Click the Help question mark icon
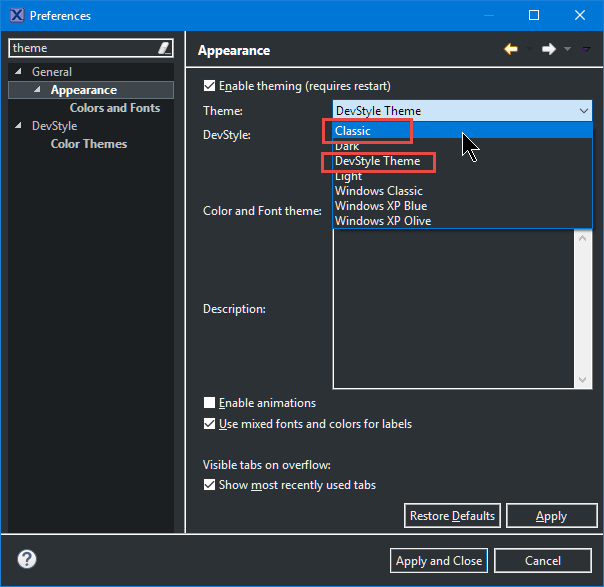The image size is (604, 587). point(27,559)
